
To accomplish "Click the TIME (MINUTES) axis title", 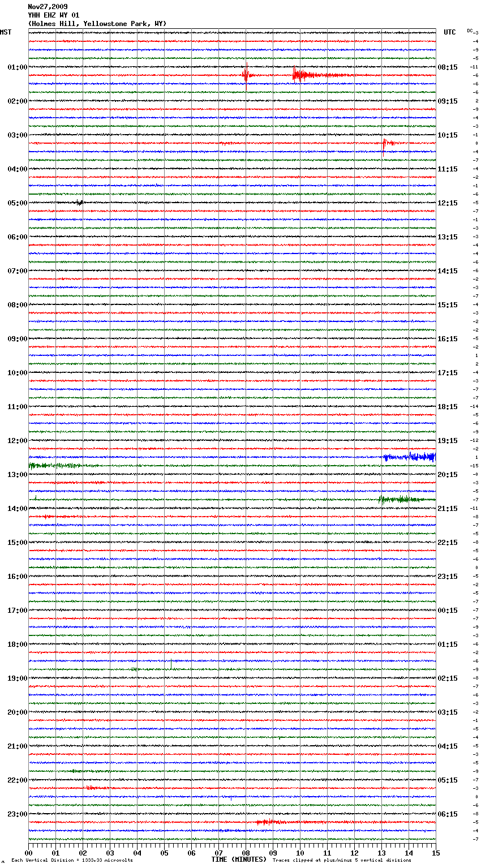I will (x=239, y=860).
